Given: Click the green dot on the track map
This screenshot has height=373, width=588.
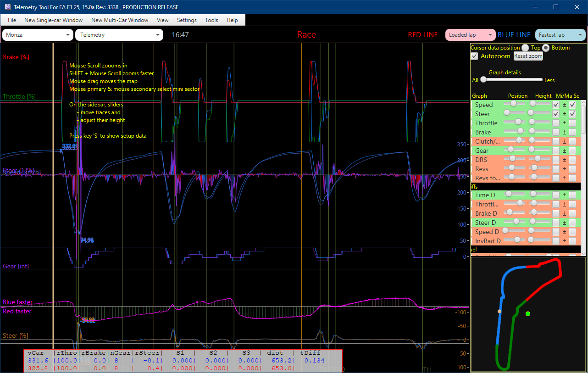Looking at the screenshot, I should pos(528,314).
